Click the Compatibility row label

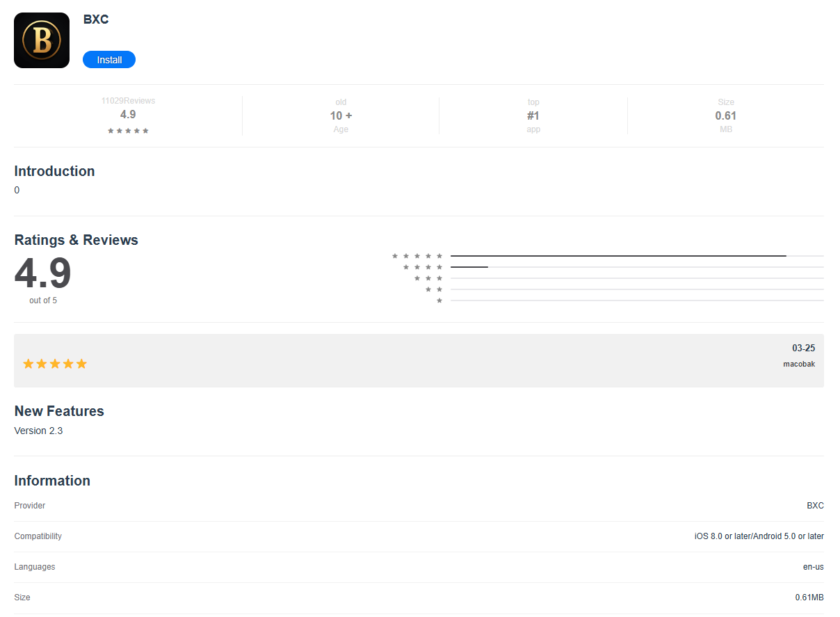click(x=38, y=536)
